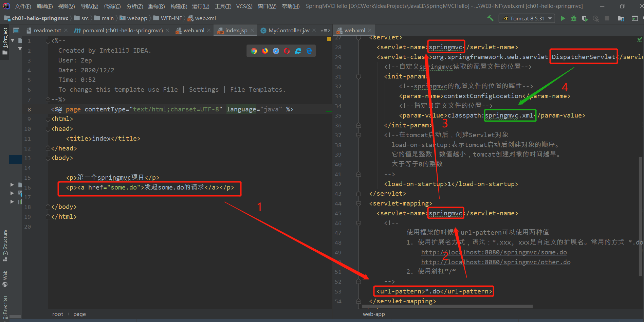The image size is (644, 322).
Task: Click the 'root' breadcrumb at editor bottom
Action: click(x=58, y=314)
